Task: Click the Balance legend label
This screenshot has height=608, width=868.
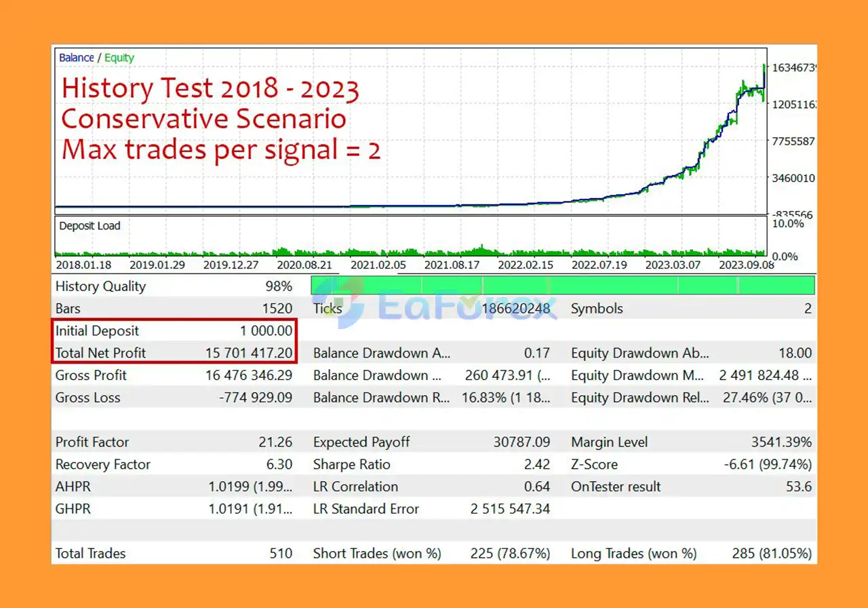Action: [x=76, y=58]
